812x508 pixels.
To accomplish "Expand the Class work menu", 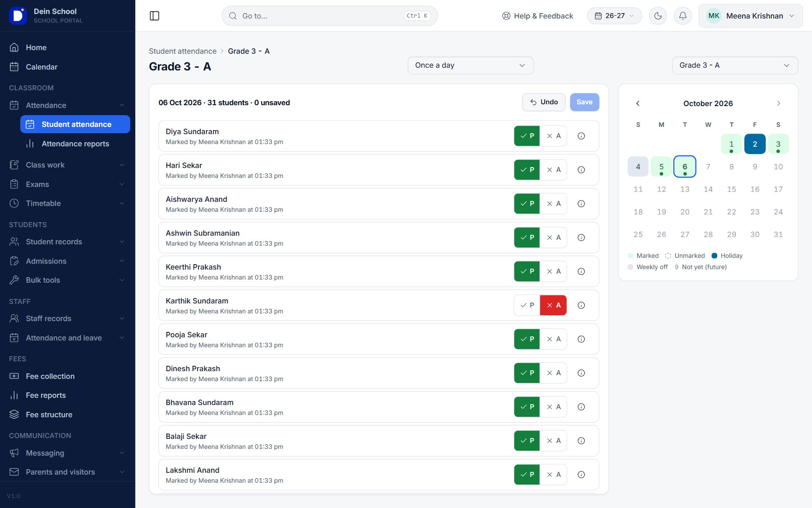I will pos(68,165).
